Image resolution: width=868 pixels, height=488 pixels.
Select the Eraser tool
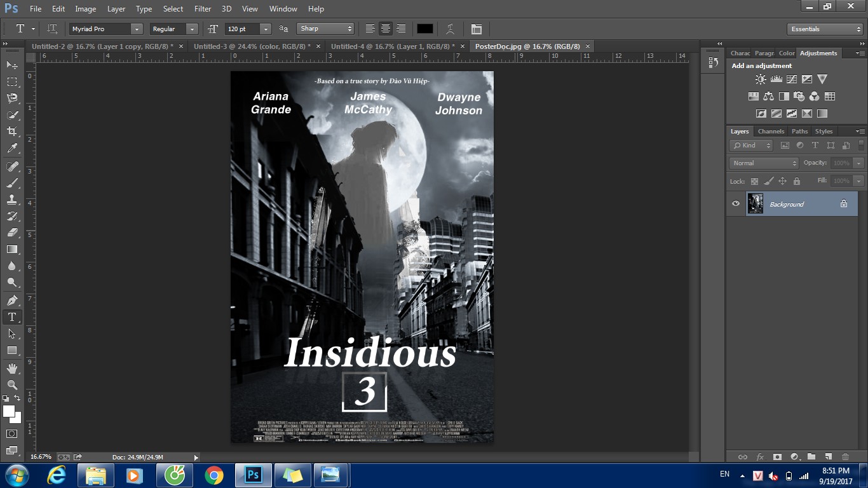pos(12,233)
